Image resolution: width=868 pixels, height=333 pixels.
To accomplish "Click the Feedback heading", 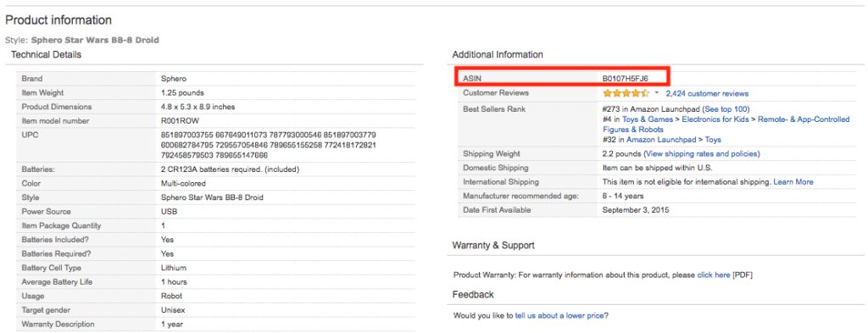I will click(473, 294).
